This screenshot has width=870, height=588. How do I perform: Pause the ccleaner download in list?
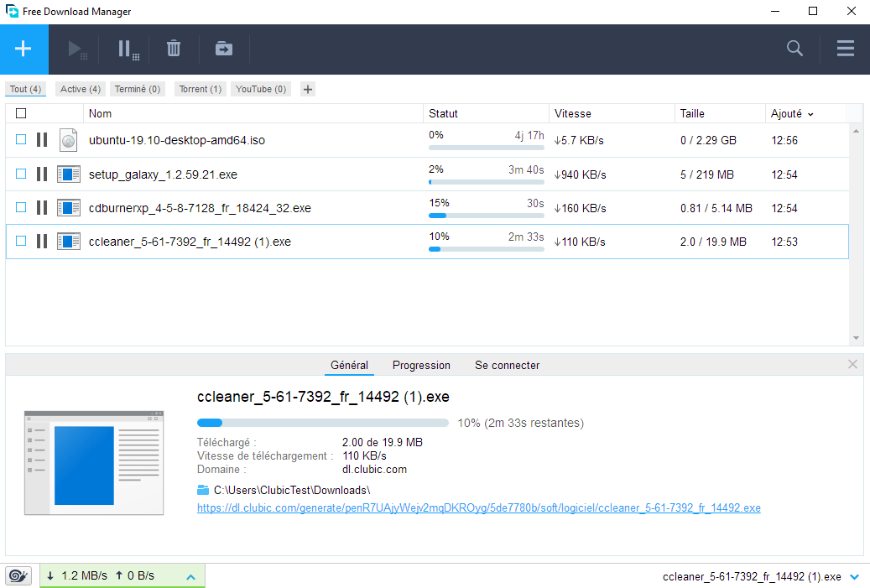pyautogui.click(x=42, y=242)
